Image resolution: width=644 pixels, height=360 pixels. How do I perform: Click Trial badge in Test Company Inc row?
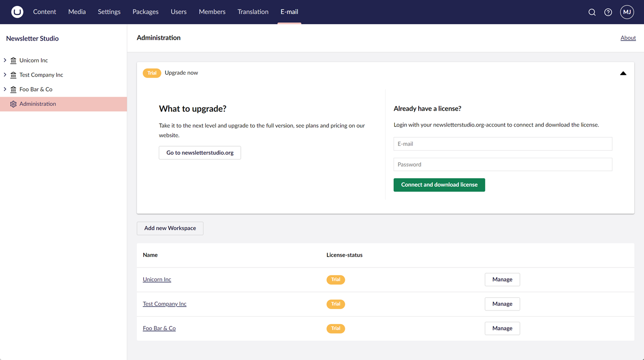pos(336,304)
